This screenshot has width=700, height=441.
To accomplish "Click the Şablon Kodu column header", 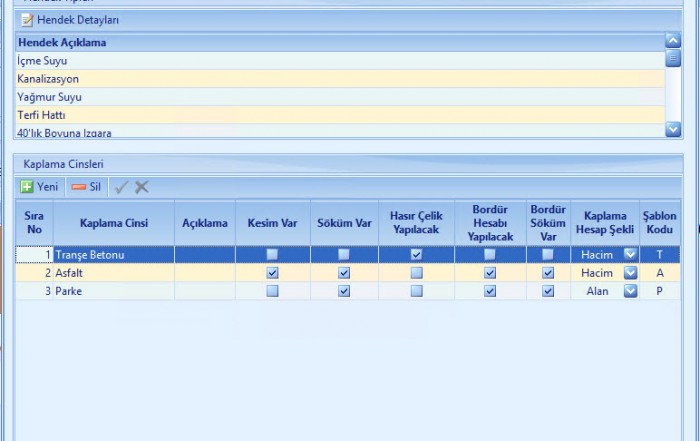I will [659, 223].
